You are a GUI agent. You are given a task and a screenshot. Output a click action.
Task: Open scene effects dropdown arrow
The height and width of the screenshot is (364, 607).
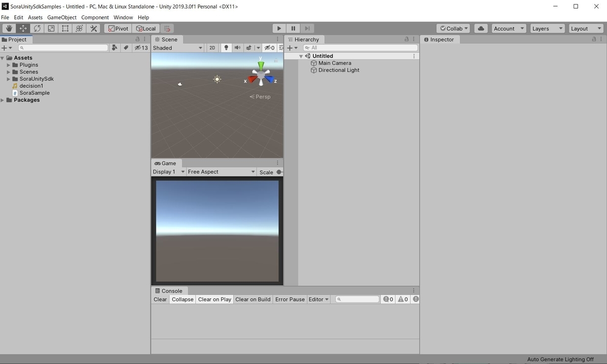(x=258, y=48)
